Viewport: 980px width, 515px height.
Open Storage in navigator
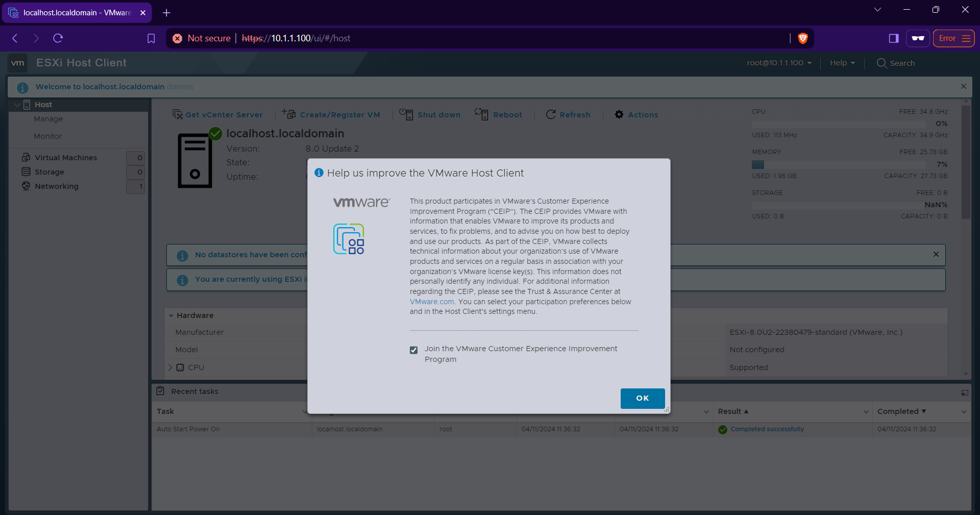tap(50, 172)
